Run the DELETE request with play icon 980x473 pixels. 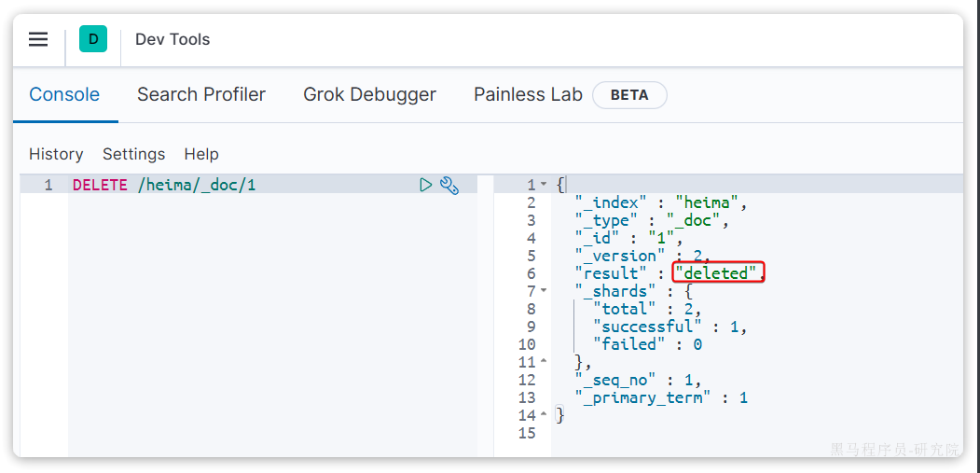(x=425, y=185)
